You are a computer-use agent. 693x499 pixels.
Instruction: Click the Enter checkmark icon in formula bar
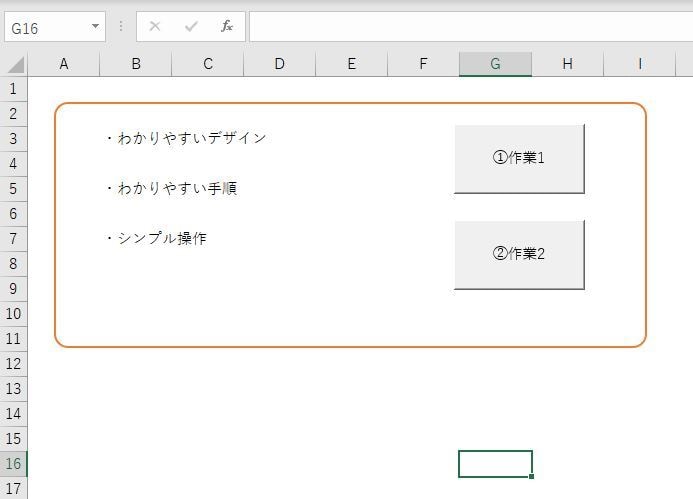[x=191, y=27]
